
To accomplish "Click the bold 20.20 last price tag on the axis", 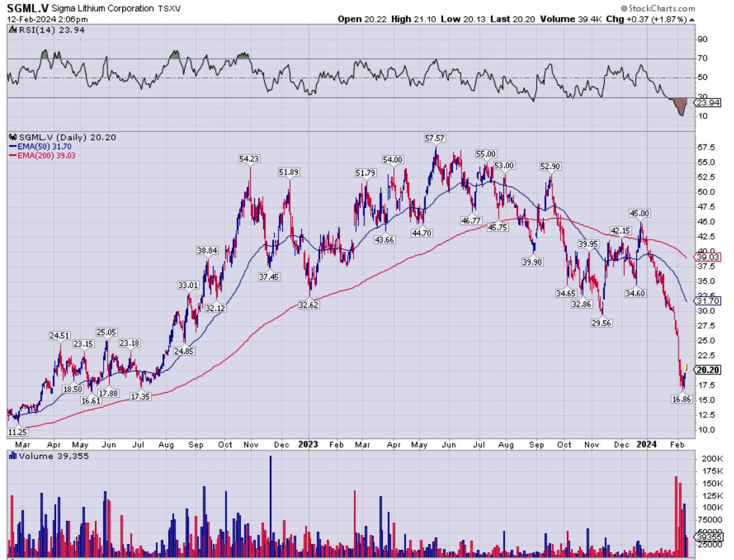I will tap(708, 370).
